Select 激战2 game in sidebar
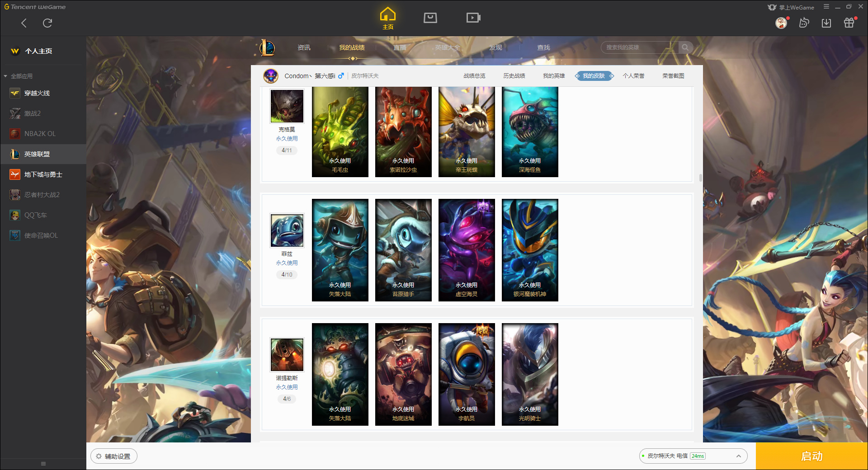 pyautogui.click(x=43, y=113)
